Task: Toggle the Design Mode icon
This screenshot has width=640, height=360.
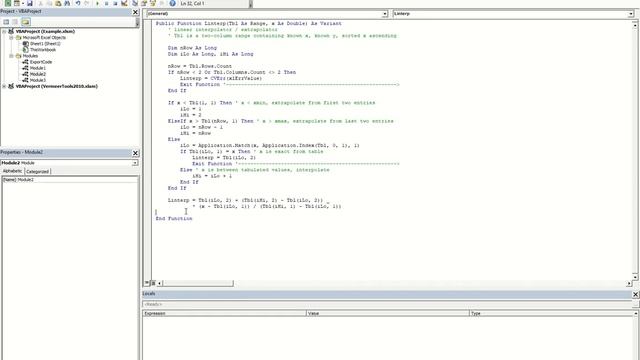Action: pyautogui.click(x=124, y=3)
